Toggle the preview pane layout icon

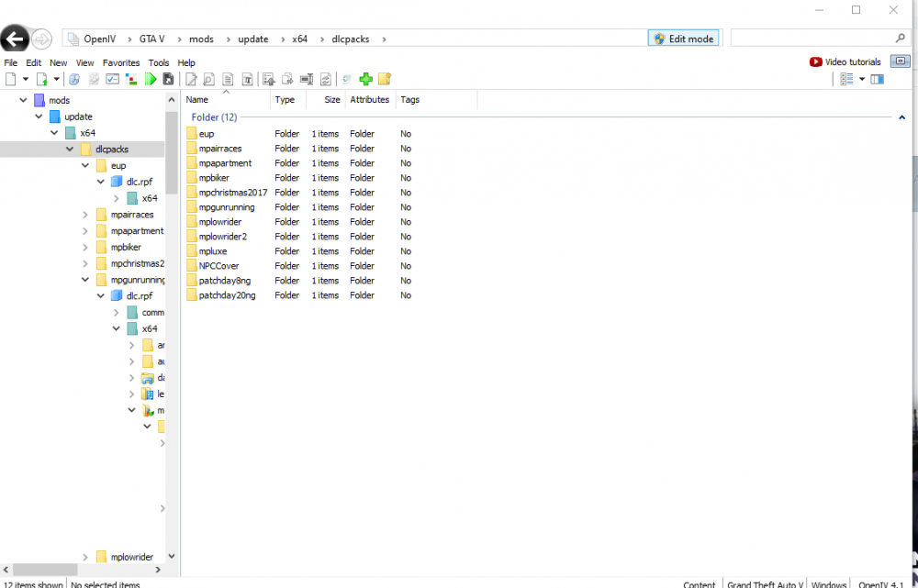(x=877, y=79)
